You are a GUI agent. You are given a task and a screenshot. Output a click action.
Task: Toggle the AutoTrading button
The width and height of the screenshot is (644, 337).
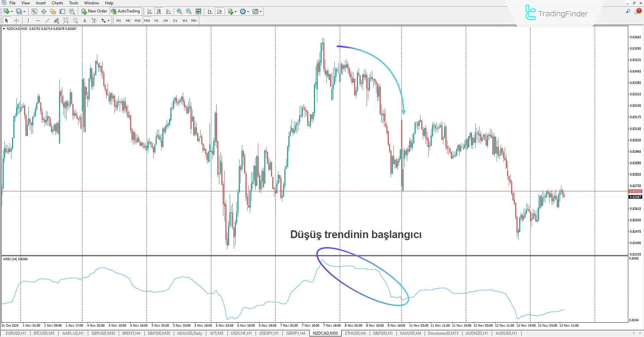coord(126,11)
